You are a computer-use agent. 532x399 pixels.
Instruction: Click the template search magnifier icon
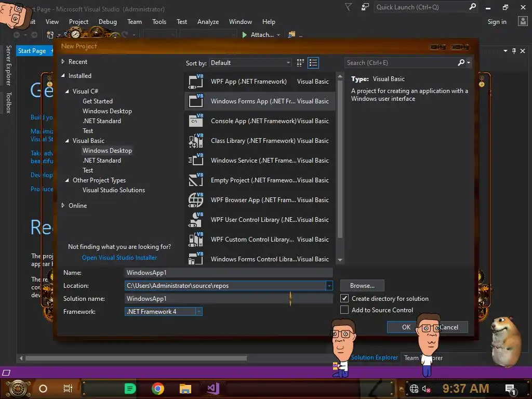click(461, 62)
